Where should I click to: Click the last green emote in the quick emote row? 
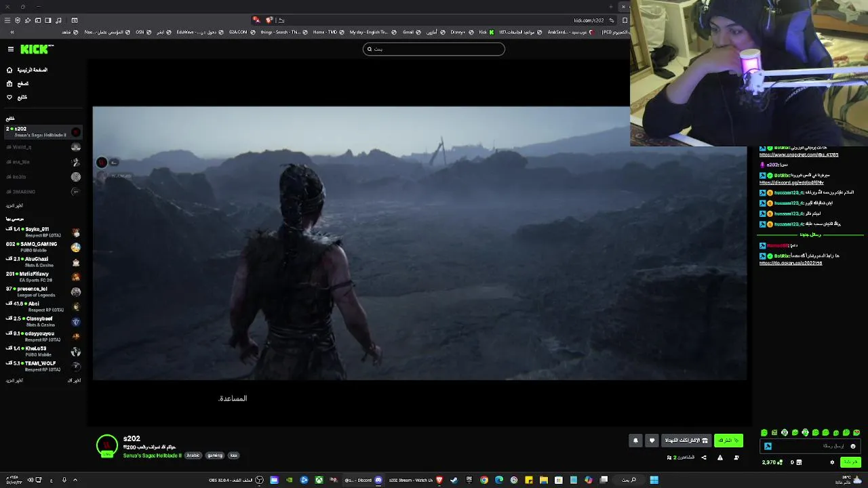point(856,432)
